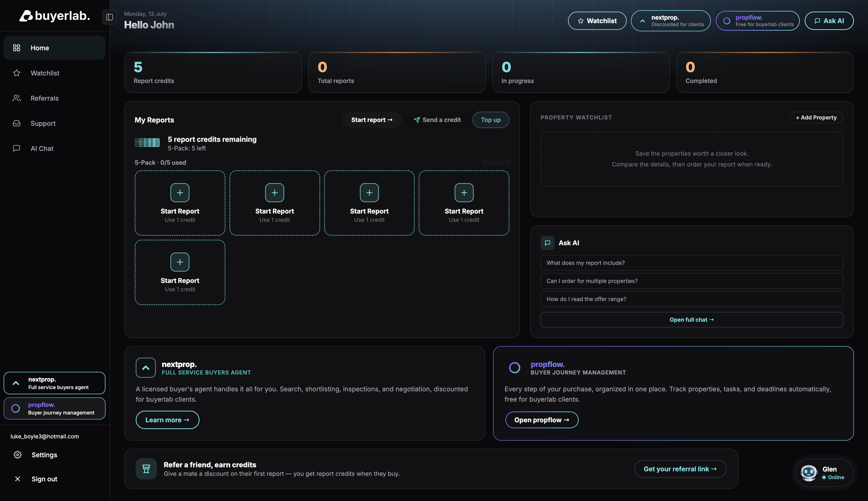Click the email luke_boyle3@hotmail.com

45,436
